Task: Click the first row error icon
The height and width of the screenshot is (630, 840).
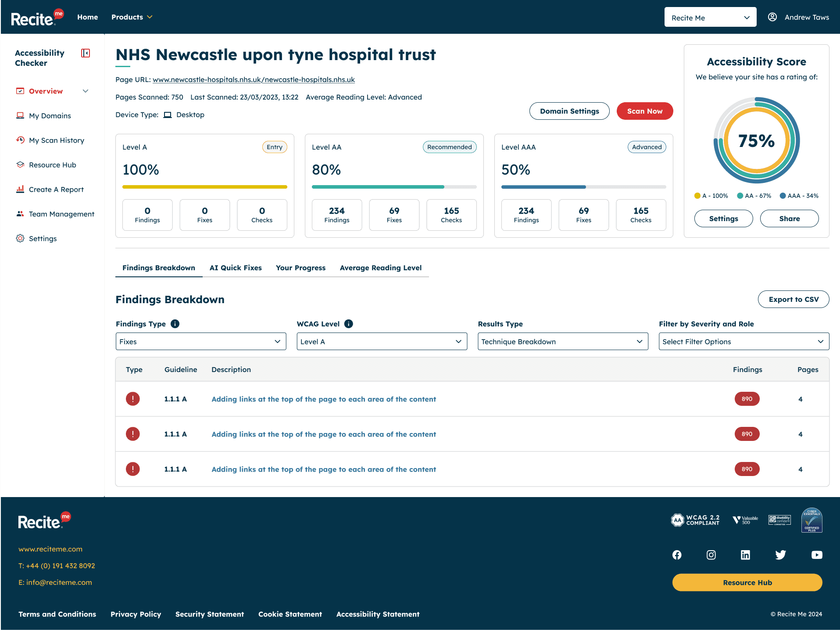Action: pos(133,399)
